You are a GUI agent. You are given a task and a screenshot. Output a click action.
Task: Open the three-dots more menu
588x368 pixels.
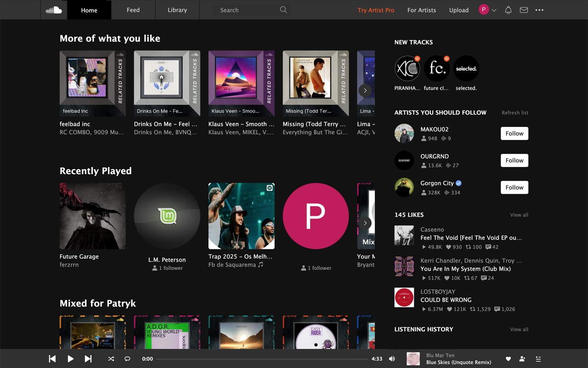click(x=539, y=10)
